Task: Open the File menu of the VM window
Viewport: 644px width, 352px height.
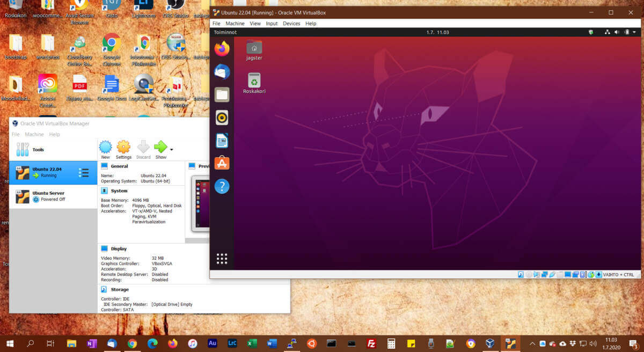Action: (x=216, y=24)
